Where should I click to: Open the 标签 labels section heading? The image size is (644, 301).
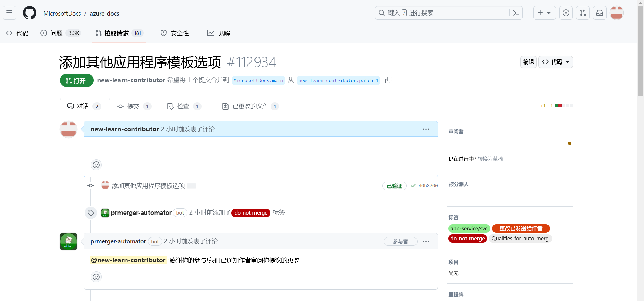[453, 218]
